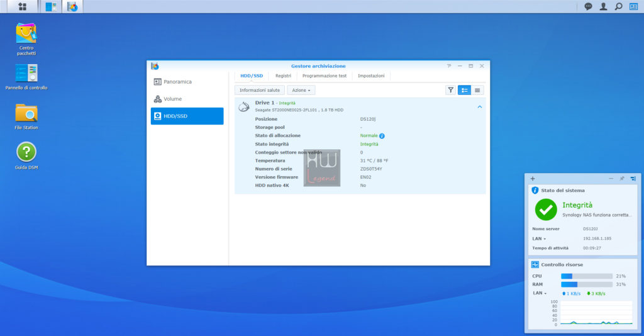
Task: Open Impostazioni tab
Action: tap(371, 76)
